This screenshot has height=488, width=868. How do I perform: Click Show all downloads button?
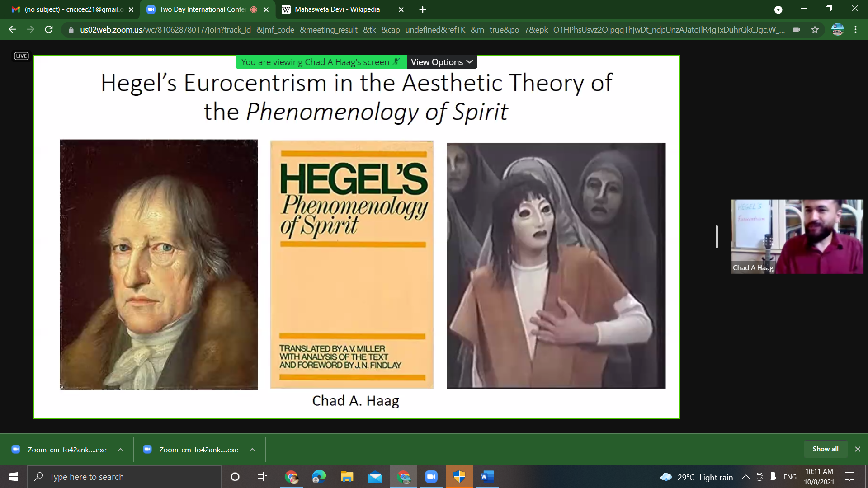pos(825,449)
